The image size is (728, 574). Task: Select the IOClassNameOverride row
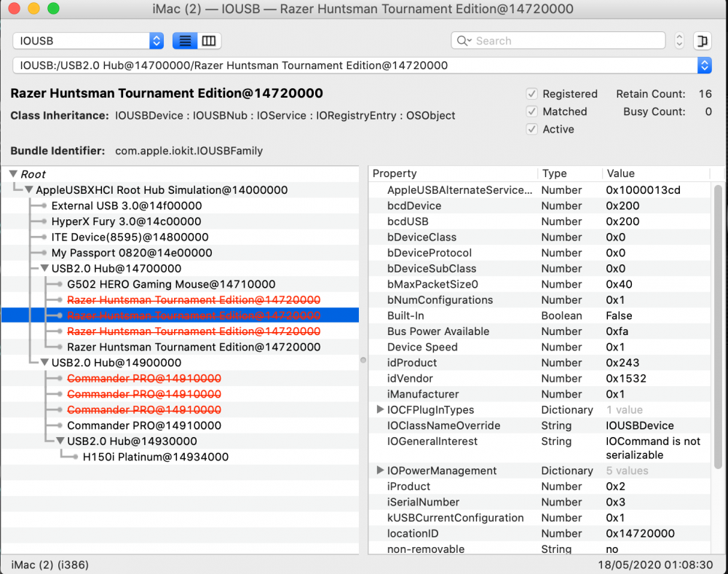click(539, 426)
